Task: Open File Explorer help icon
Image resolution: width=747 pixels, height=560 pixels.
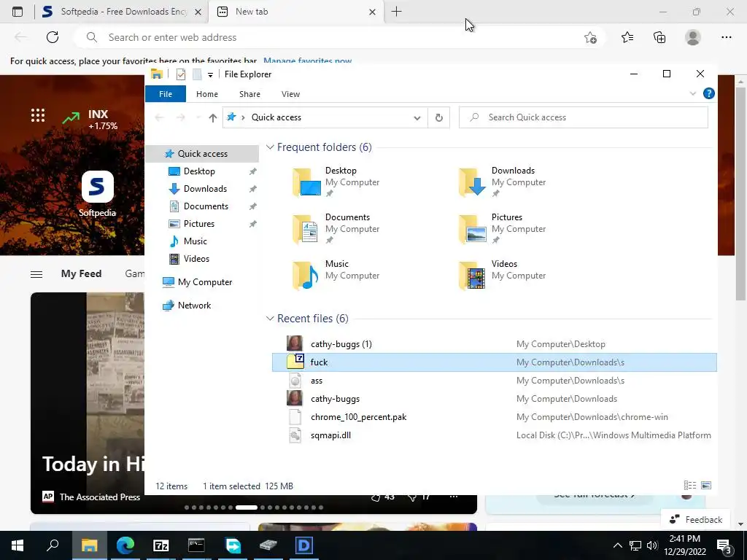Action: click(x=708, y=93)
